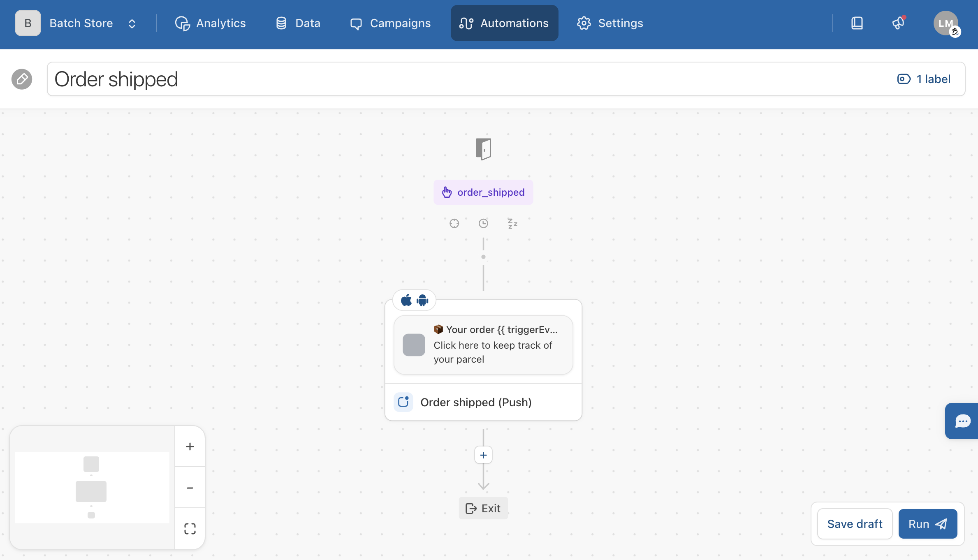This screenshot has height=560, width=978.
Task: Open the Order shipped (Push) step details
Action: 476,402
